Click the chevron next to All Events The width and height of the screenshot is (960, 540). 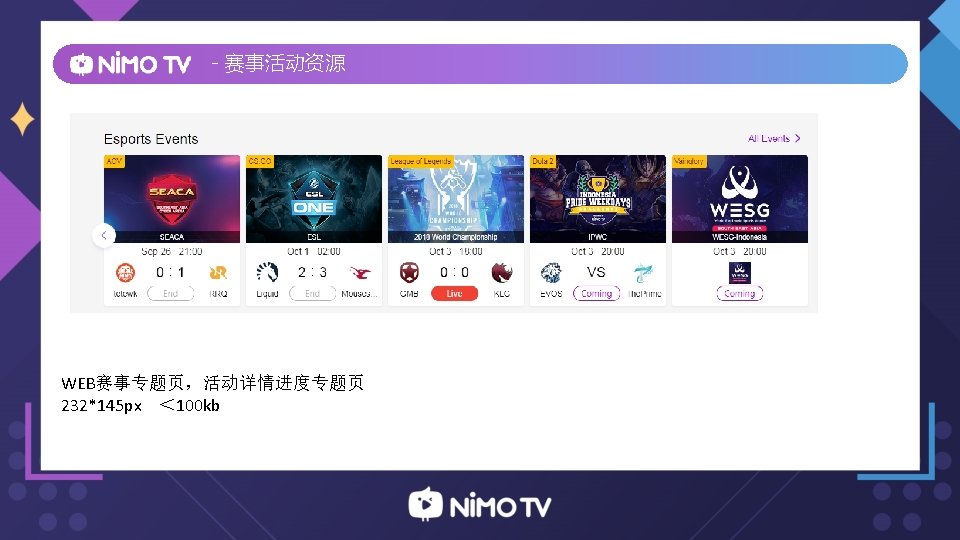tap(797, 138)
